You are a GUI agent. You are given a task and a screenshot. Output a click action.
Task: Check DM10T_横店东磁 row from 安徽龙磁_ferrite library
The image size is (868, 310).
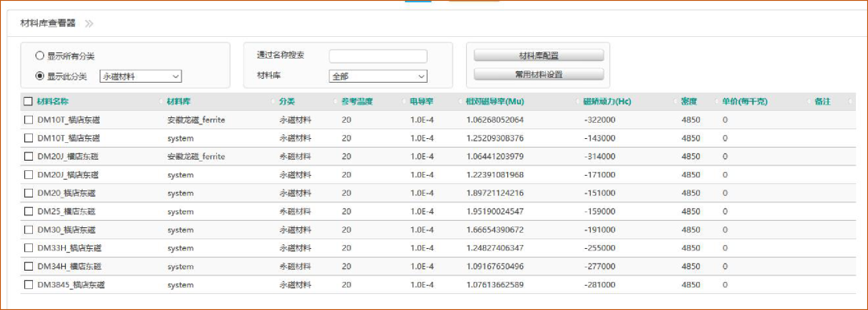(x=28, y=120)
